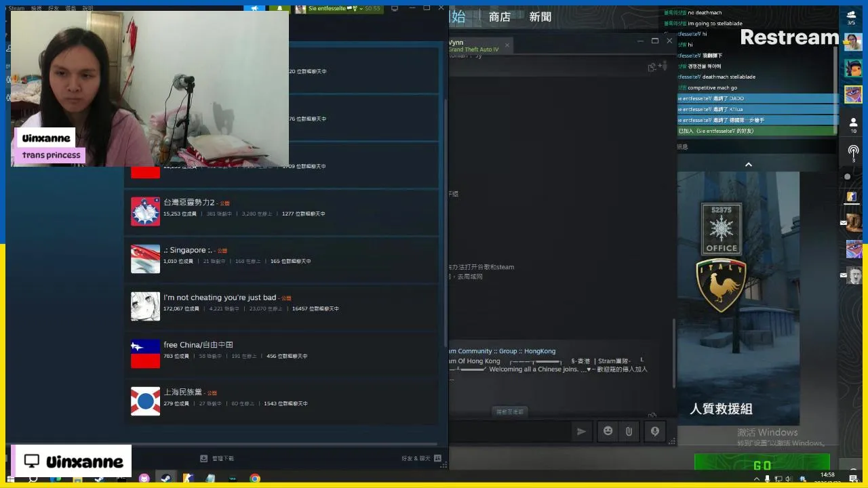
Task: Click the anime avatar of the cheating group
Action: 145,306
